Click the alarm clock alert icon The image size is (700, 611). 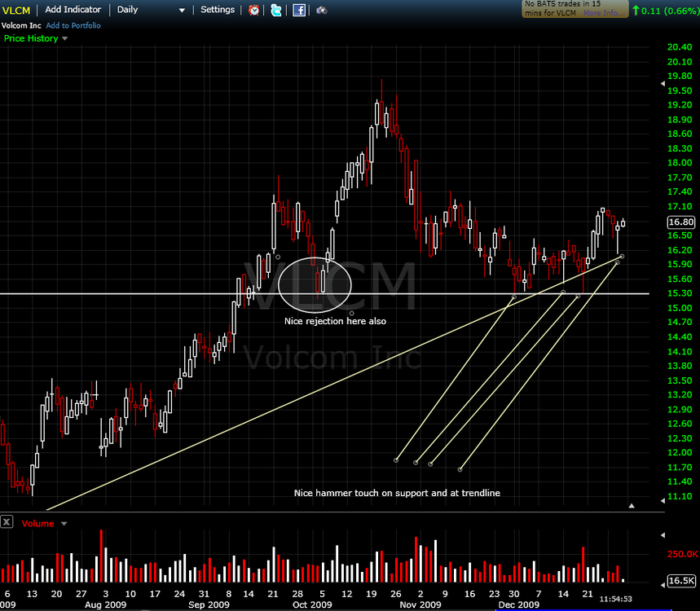point(254,11)
